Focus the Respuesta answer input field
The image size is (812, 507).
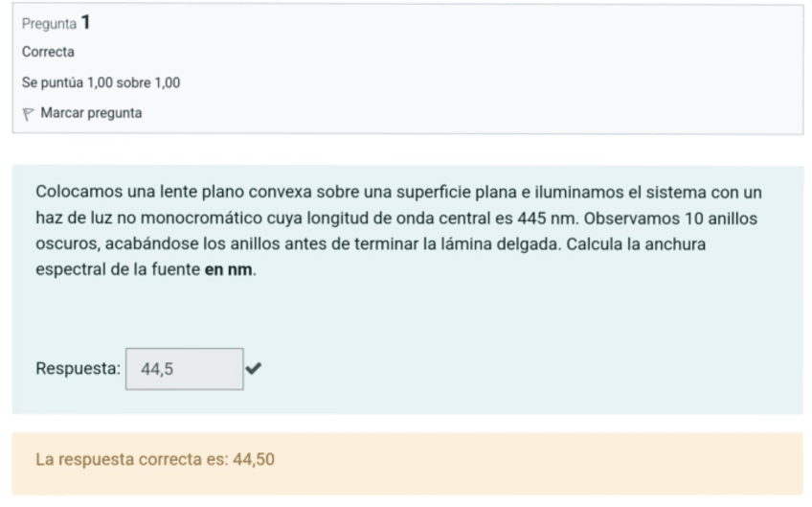click(184, 369)
